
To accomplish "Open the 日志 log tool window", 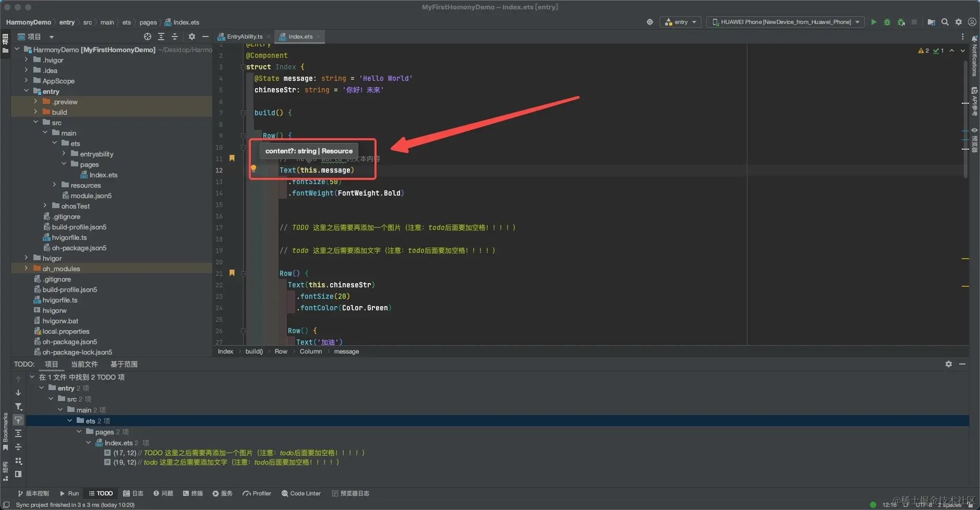I will pos(133,493).
